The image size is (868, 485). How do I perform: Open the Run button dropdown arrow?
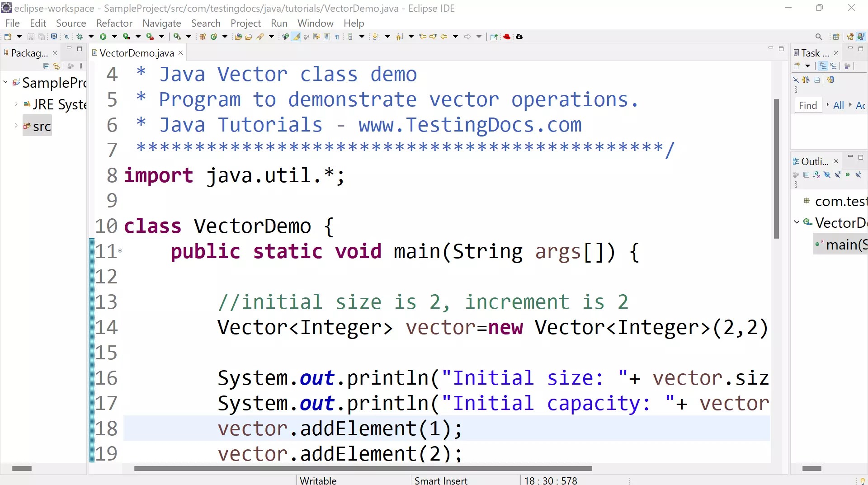(x=114, y=37)
